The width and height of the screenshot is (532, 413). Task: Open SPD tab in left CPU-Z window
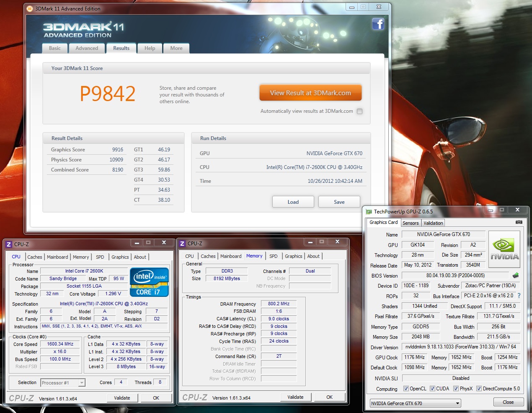coord(100,257)
